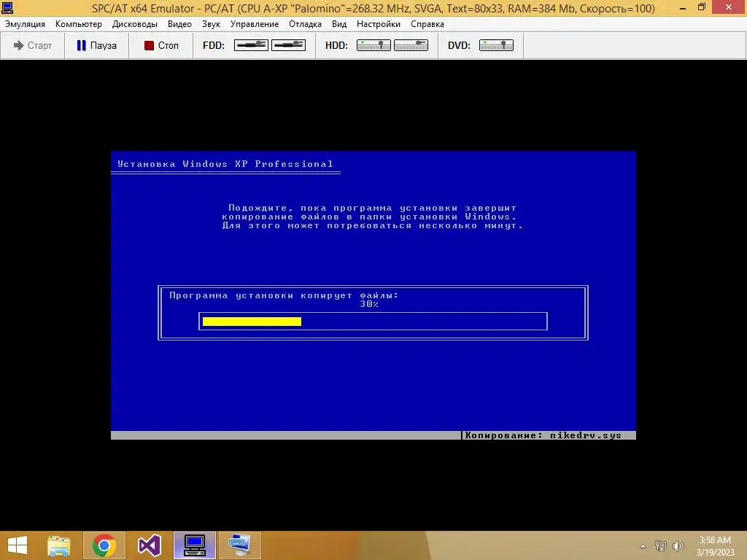Open the Отладка menu
Viewport: 747px width, 560px height.
pyautogui.click(x=305, y=24)
